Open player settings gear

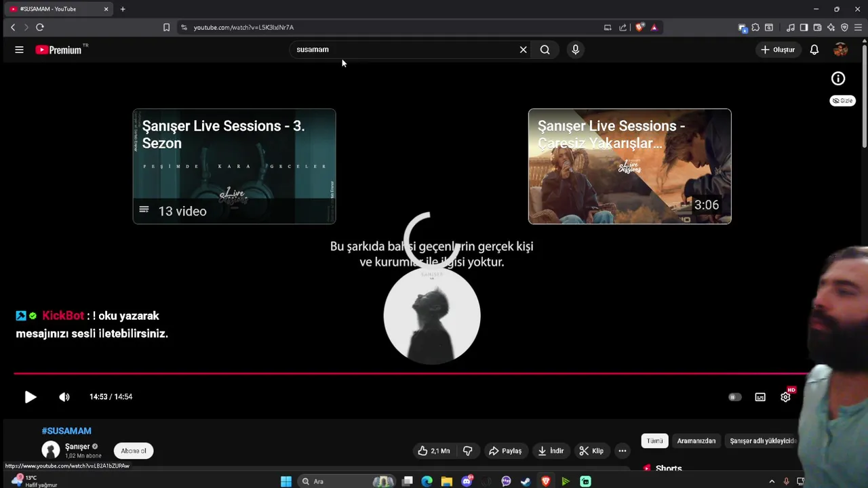[x=786, y=396]
